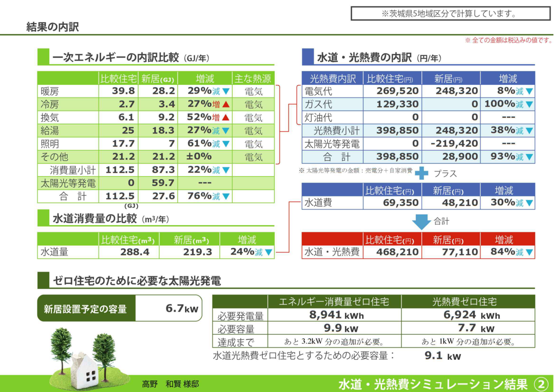555x392 pixels.
Task: Click the 冷房 row label
Action: coord(50,104)
